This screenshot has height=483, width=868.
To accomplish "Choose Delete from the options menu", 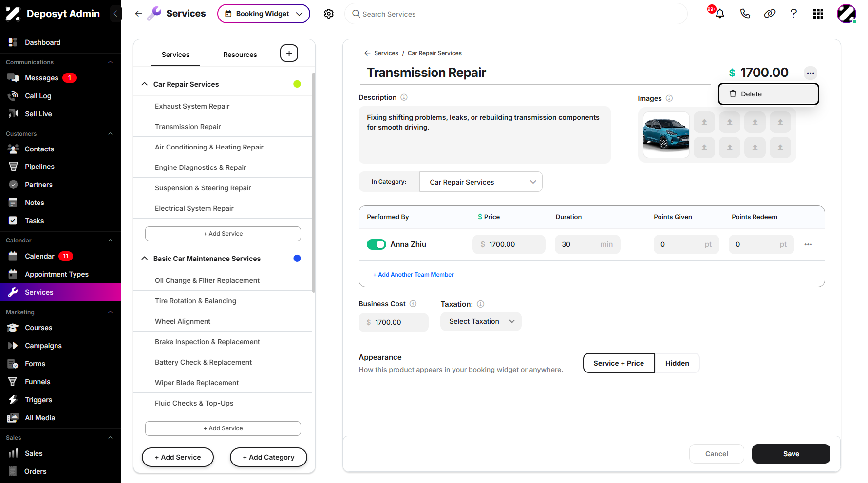I will 768,94.
